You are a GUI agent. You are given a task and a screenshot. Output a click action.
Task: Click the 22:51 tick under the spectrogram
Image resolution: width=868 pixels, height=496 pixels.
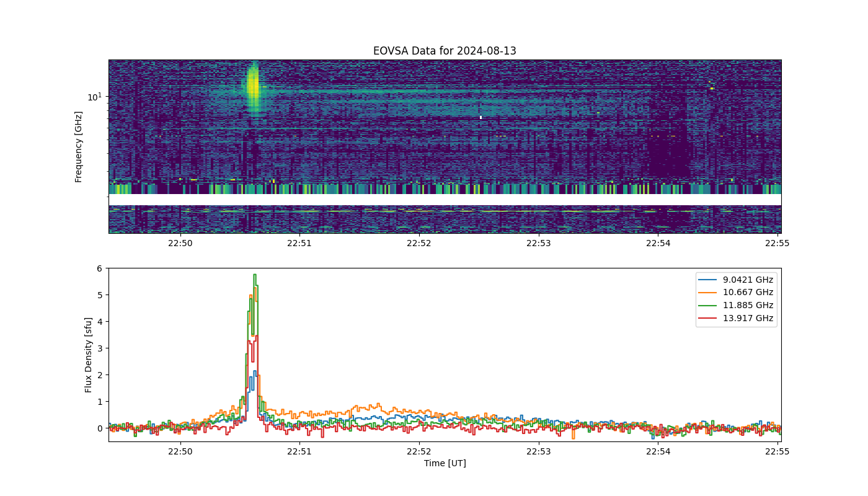(x=299, y=244)
